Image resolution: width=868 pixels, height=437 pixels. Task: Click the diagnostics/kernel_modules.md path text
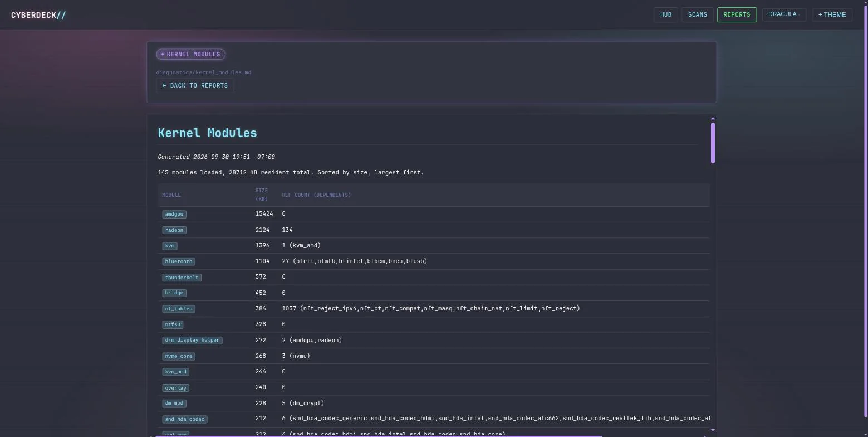[x=204, y=72]
